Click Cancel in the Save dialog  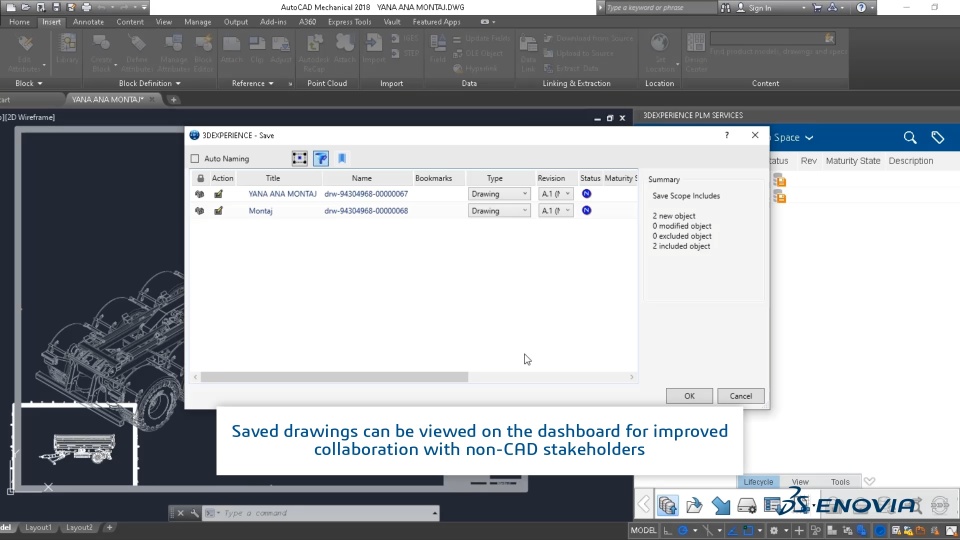pyautogui.click(x=740, y=396)
